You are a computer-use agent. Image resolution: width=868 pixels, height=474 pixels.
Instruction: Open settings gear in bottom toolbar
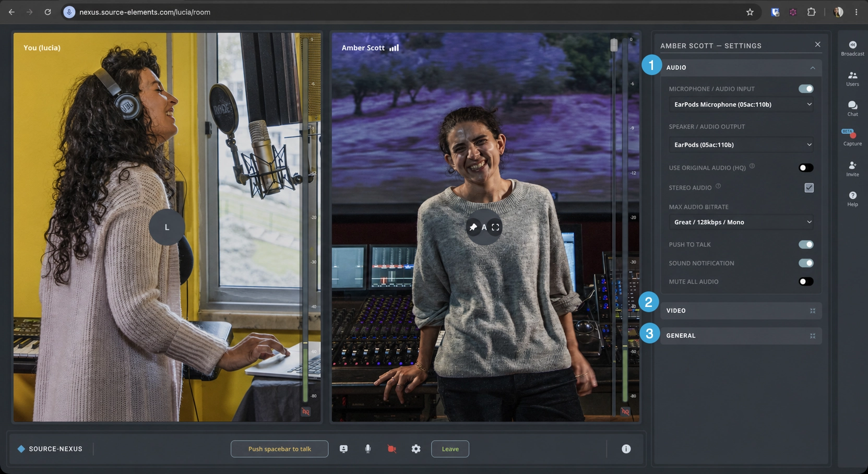click(x=416, y=449)
